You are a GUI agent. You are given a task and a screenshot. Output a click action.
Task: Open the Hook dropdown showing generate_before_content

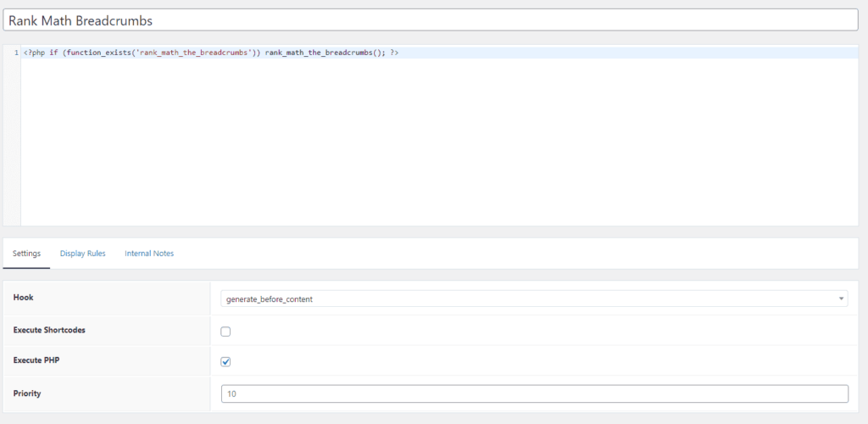[x=534, y=298]
